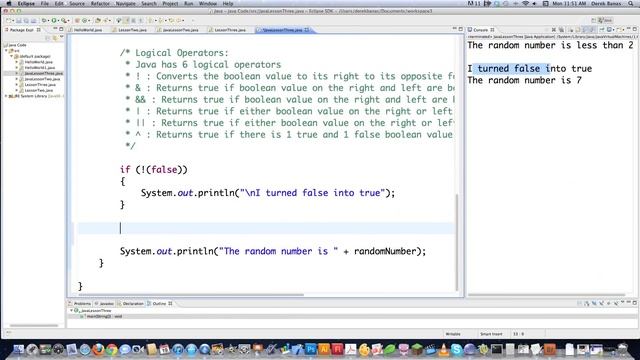Select LessonTwo.java in Package Explorer

point(38,90)
